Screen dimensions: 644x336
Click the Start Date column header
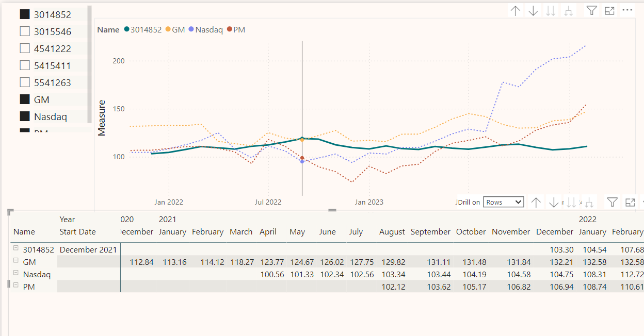[78, 232]
